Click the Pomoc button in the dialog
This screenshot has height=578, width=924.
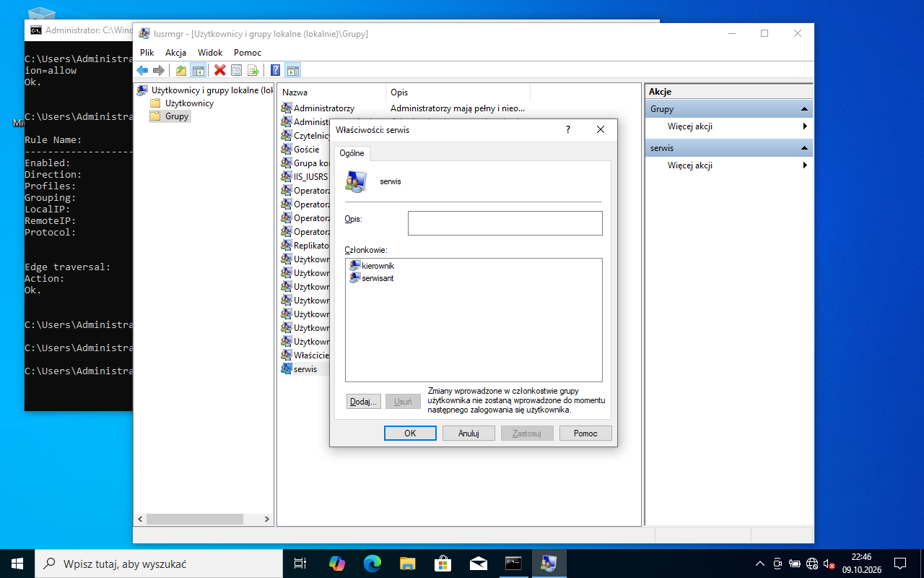(x=585, y=433)
